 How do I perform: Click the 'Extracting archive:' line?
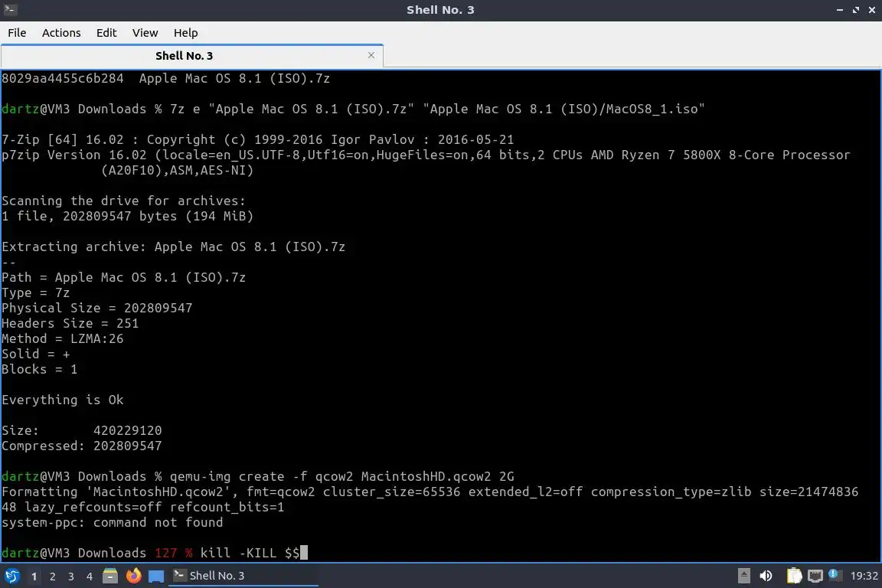point(173,247)
